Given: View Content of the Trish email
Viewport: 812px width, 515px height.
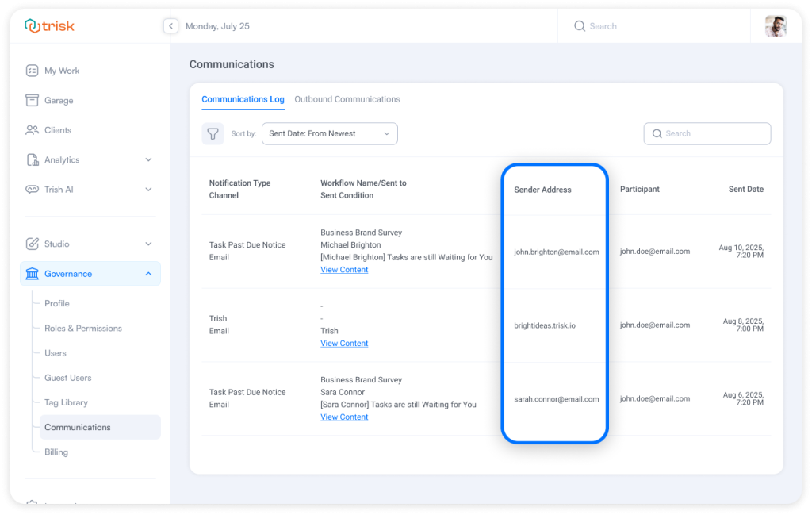Looking at the screenshot, I should pyautogui.click(x=343, y=343).
